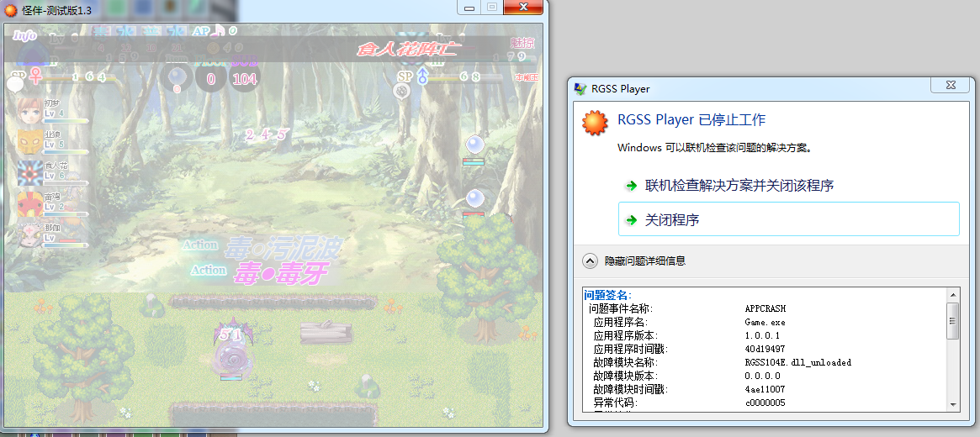Click the 1.0.0.1 application version value
The image size is (980, 437).
pos(762,336)
